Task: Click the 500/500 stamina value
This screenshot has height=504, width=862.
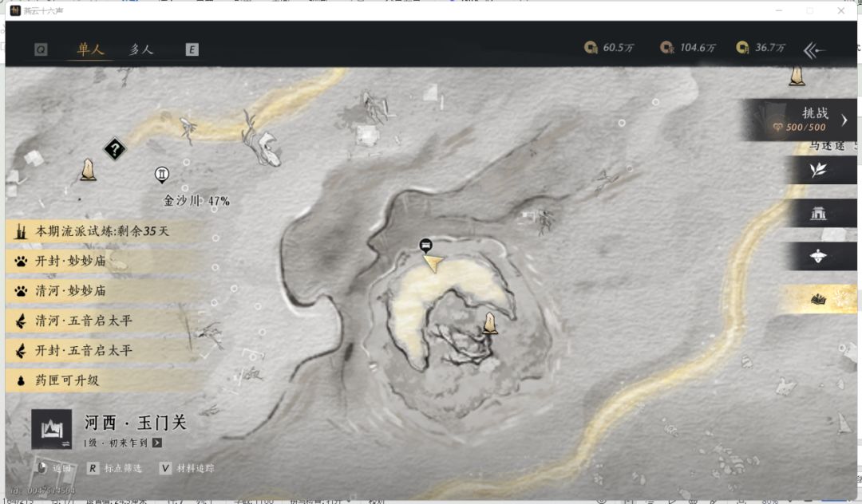Action: point(805,128)
